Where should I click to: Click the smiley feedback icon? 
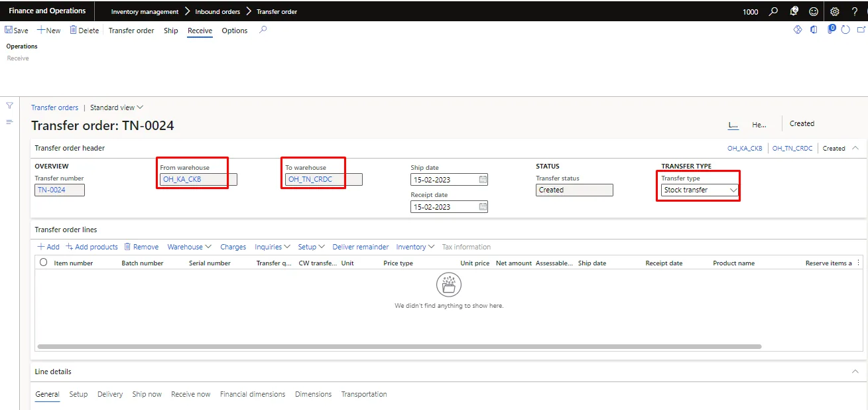pos(814,11)
